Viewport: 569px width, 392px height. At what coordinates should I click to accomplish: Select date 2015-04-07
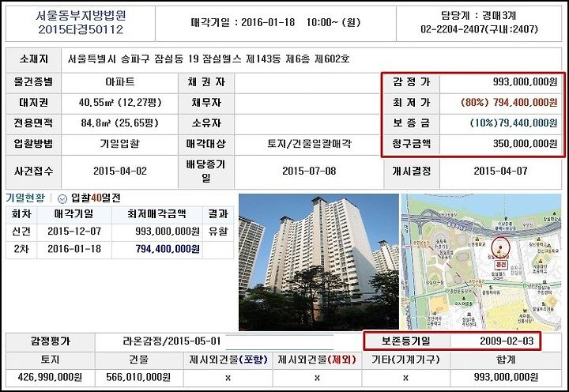(500, 171)
